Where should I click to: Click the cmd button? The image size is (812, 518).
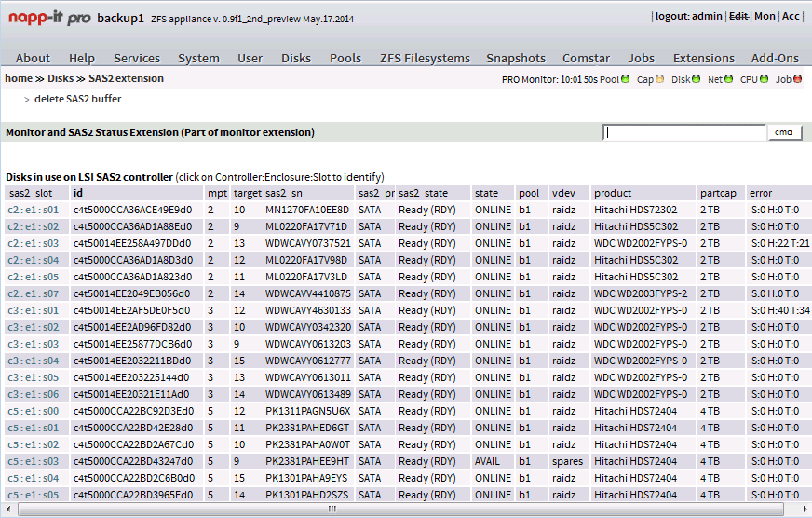point(783,132)
